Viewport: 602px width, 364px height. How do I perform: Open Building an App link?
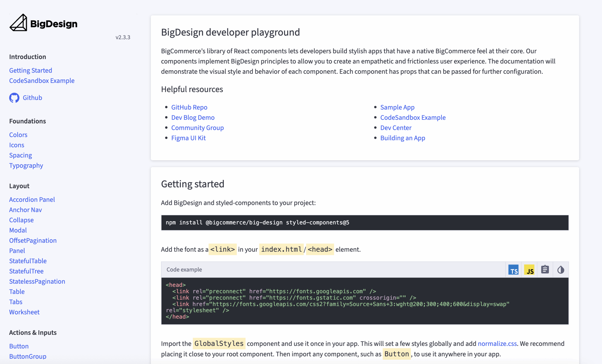403,138
